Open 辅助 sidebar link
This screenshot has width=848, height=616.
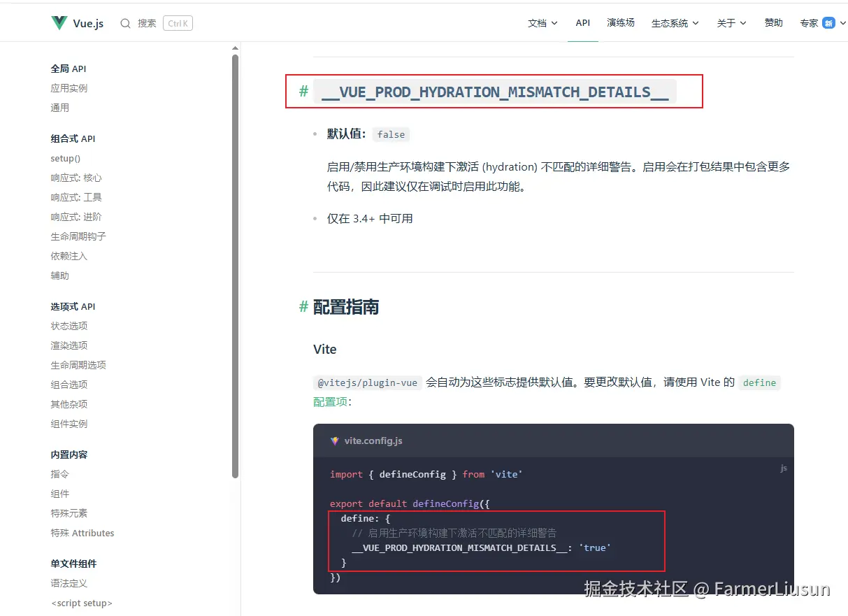(x=59, y=275)
